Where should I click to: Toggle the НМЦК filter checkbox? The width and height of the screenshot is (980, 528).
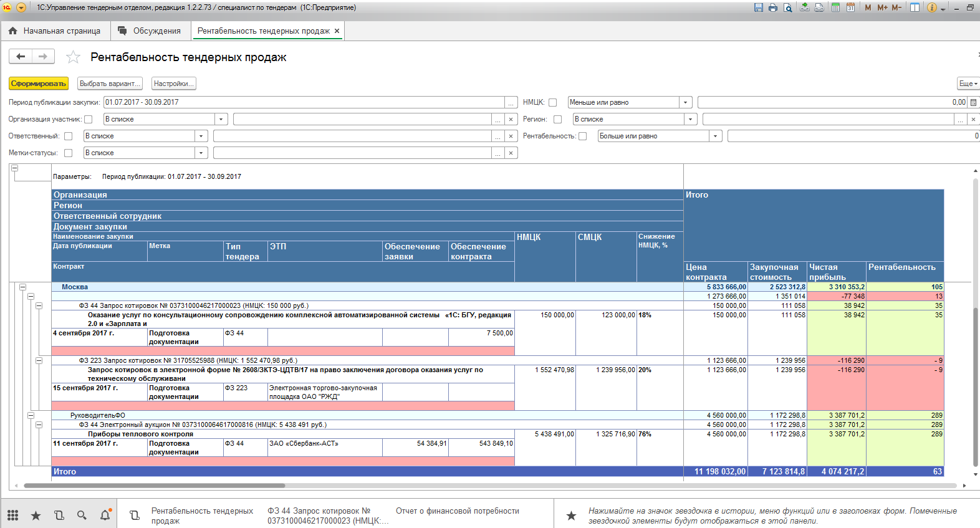[x=552, y=102]
